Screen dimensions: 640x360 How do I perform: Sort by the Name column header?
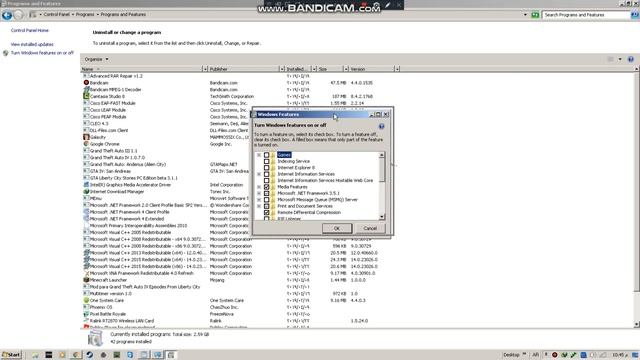pos(141,69)
